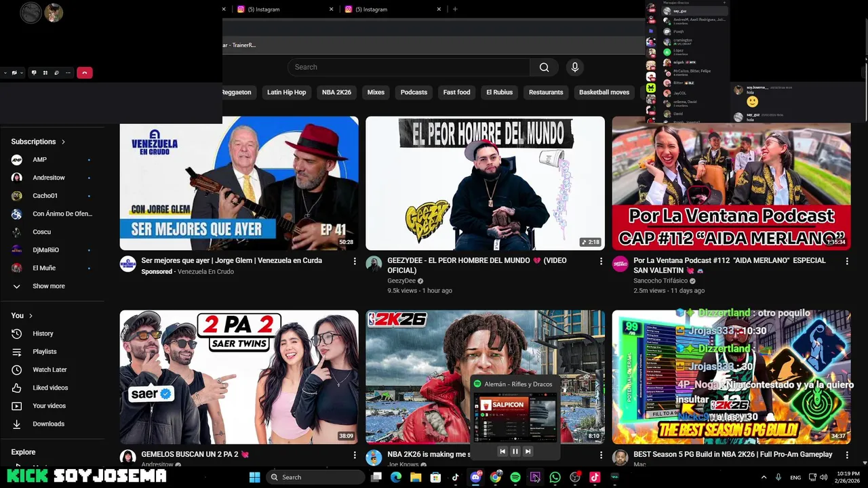Click the Windows taskbar Search box
The height and width of the screenshot is (488, 868).
point(315,477)
